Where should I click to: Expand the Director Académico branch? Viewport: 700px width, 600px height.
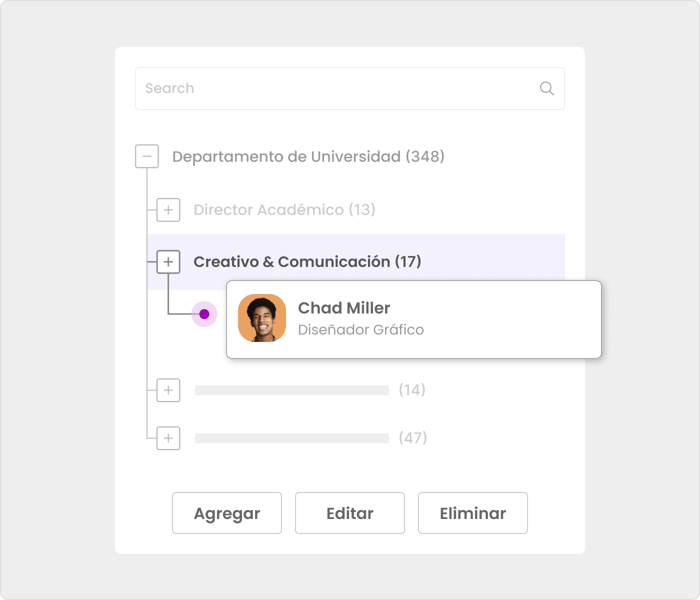pyautogui.click(x=168, y=209)
